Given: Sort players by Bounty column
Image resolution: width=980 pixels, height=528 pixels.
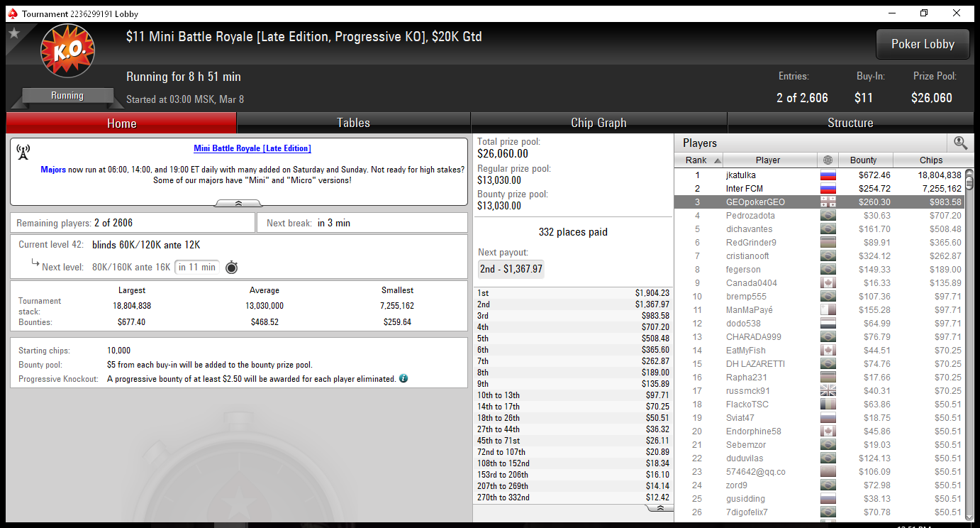Looking at the screenshot, I should click(863, 160).
